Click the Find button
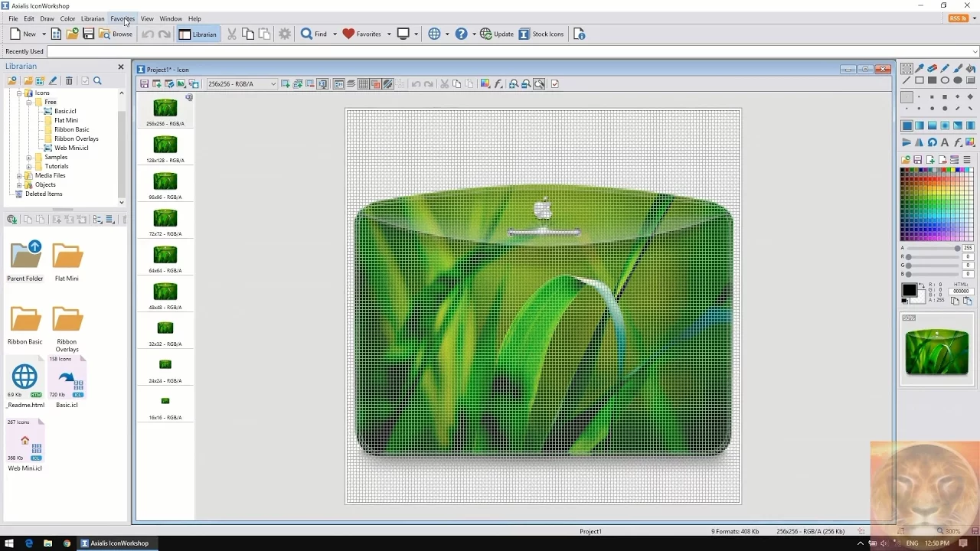The width and height of the screenshot is (980, 551). (x=314, y=34)
